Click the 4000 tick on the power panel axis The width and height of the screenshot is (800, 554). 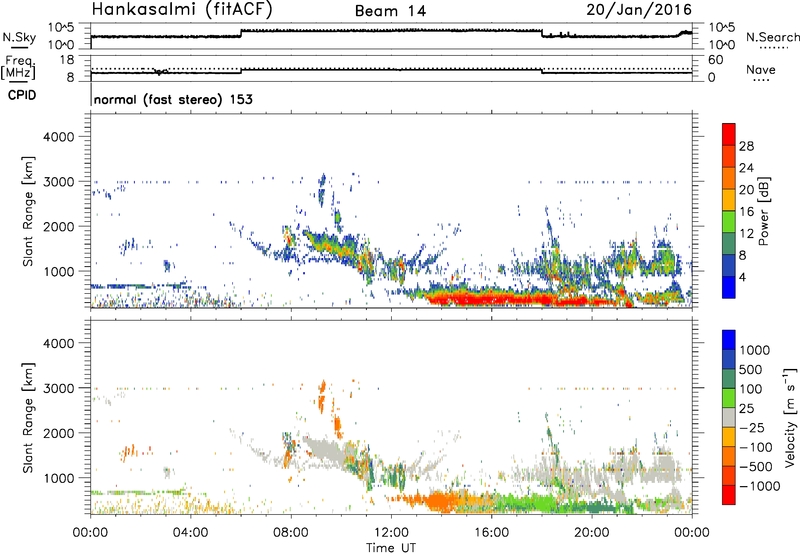58,137
